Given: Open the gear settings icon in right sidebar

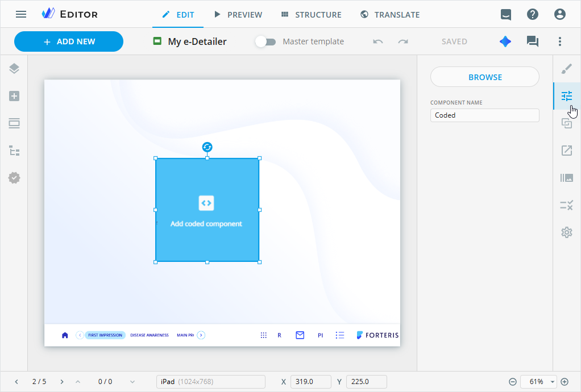Looking at the screenshot, I should click(x=566, y=232).
